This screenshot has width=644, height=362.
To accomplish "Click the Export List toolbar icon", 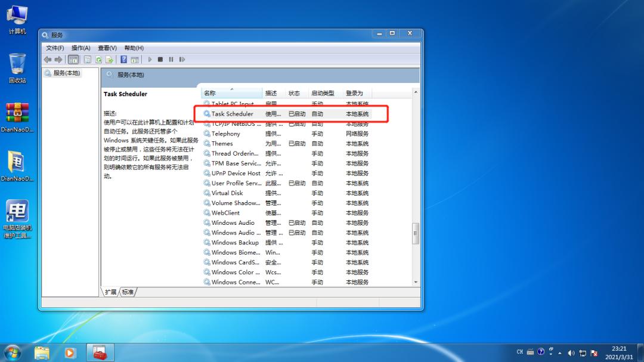I will tap(110, 59).
